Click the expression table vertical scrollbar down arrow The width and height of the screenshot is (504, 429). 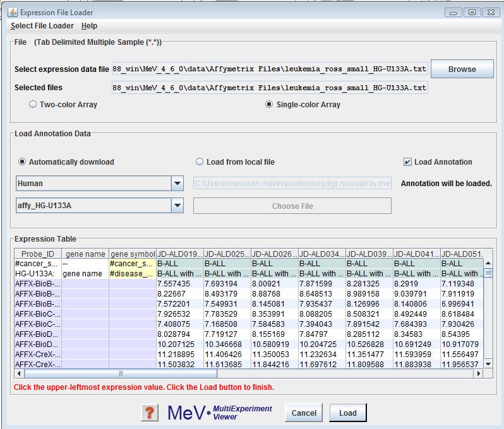point(488,364)
